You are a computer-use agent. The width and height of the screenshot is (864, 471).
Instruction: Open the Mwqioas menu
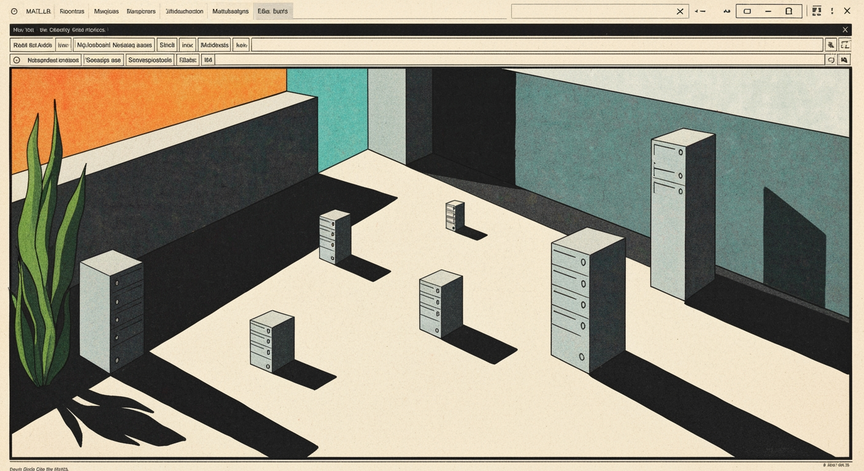tap(106, 11)
